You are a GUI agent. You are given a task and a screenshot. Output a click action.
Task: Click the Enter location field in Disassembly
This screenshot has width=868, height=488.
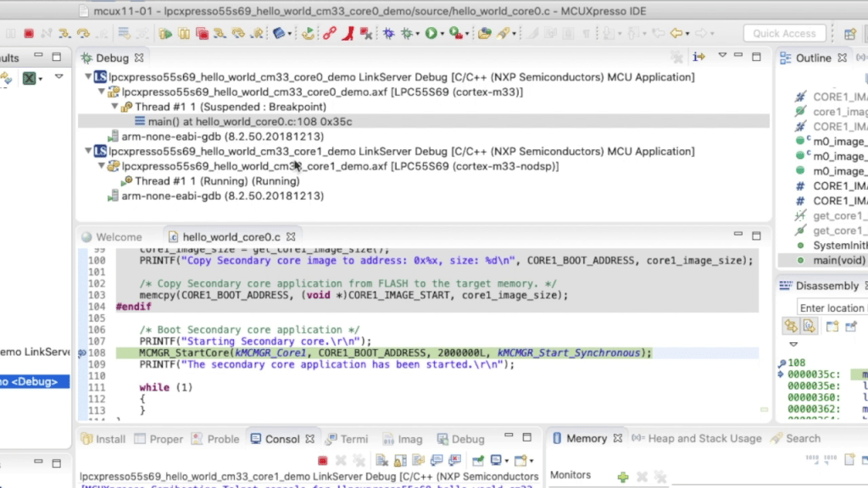tap(831, 308)
